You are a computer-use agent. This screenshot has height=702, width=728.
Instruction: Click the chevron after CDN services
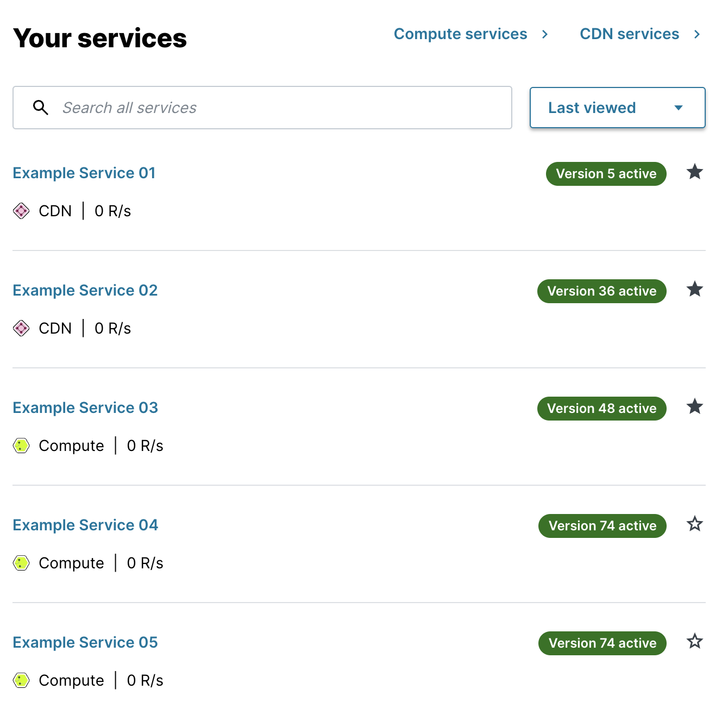point(697,34)
